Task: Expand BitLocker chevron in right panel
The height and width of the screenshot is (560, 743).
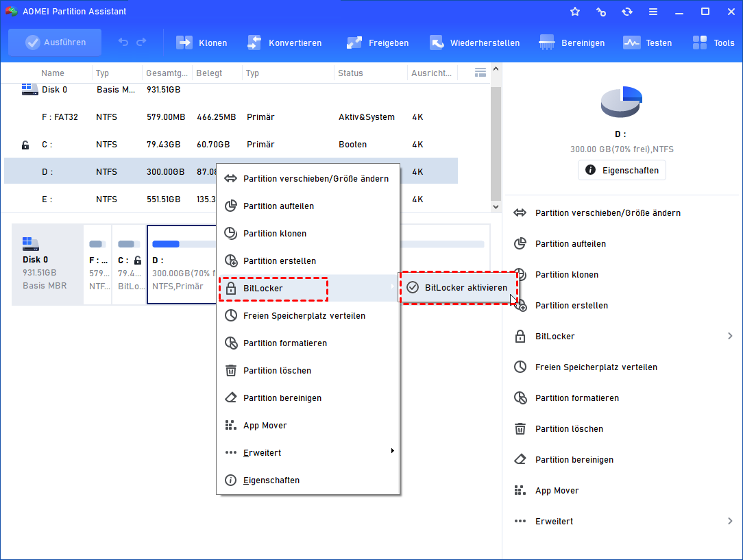Action: click(x=730, y=336)
